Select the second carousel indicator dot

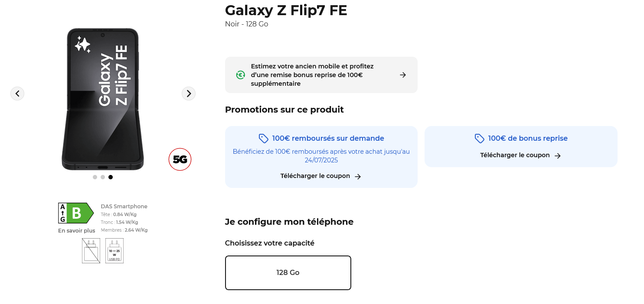[103, 177]
